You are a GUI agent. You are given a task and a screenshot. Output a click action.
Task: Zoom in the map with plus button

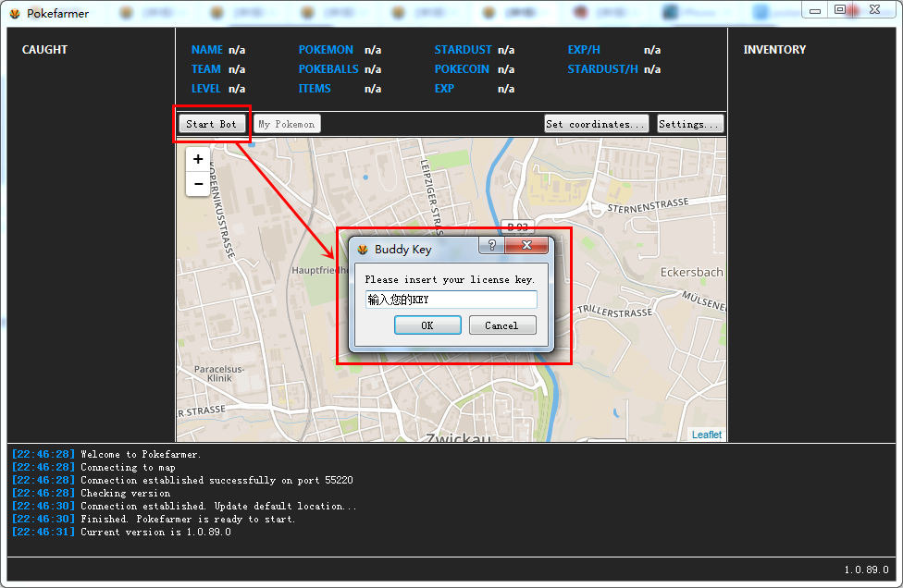(198, 159)
